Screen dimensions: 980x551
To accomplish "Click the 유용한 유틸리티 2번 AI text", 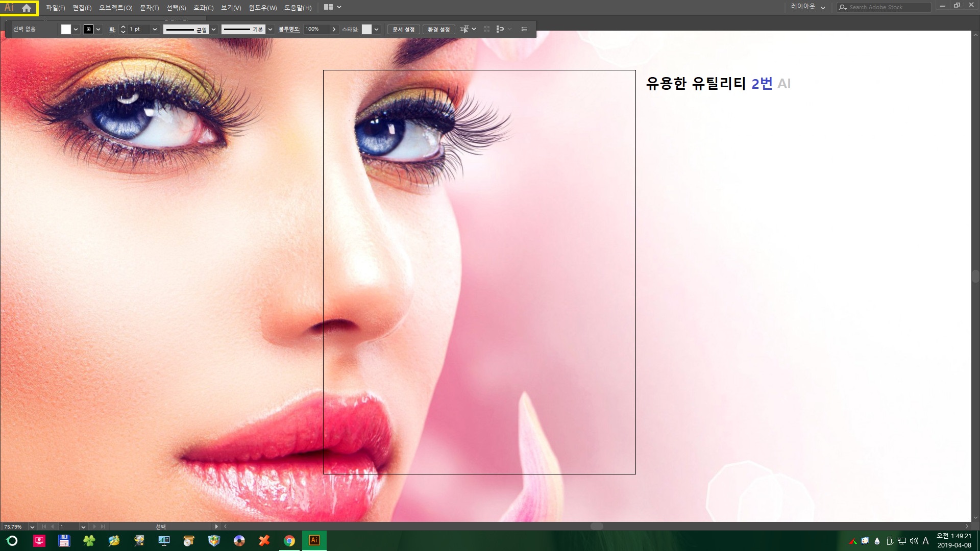I will (x=718, y=83).
